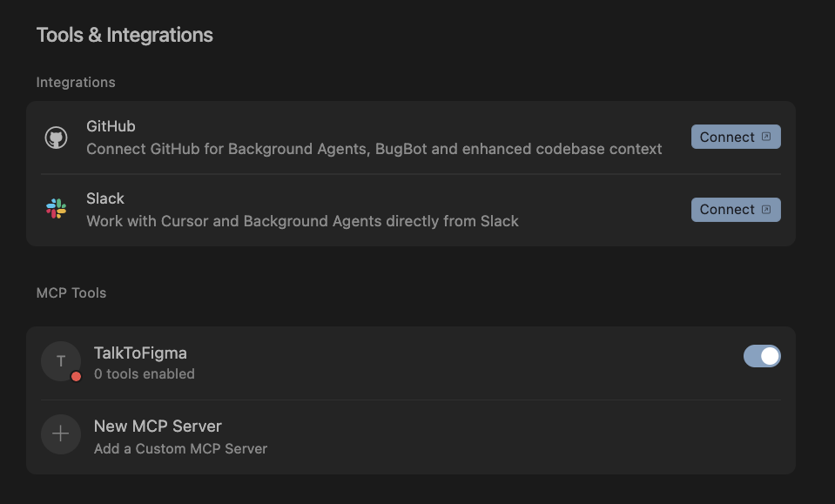Click the 'Integrations' section label
This screenshot has height=504, width=835.
[76, 83]
